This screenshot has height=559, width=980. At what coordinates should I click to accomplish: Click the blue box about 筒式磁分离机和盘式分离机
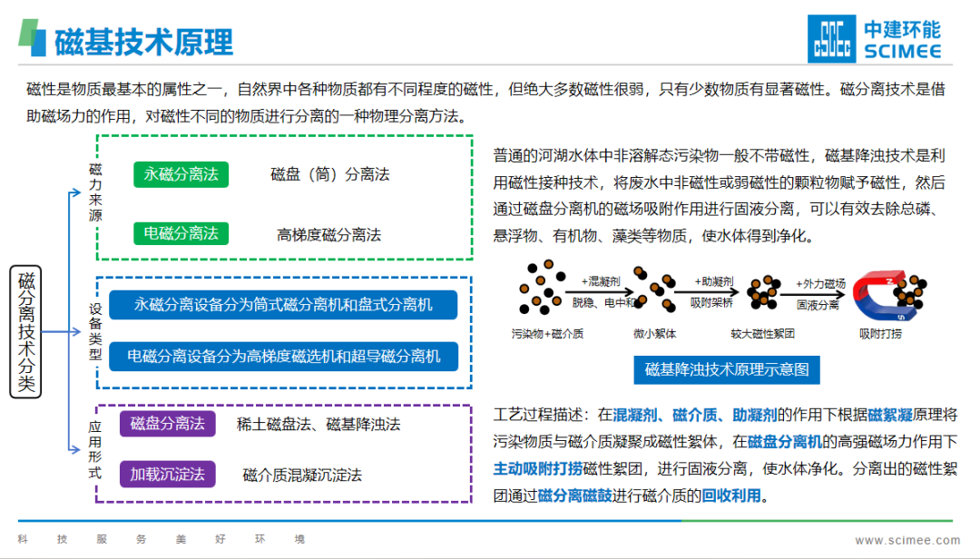(x=283, y=305)
